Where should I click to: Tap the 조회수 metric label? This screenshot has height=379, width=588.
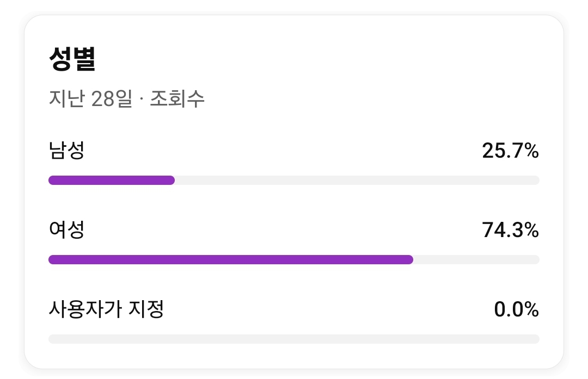click(x=177, y=99)
